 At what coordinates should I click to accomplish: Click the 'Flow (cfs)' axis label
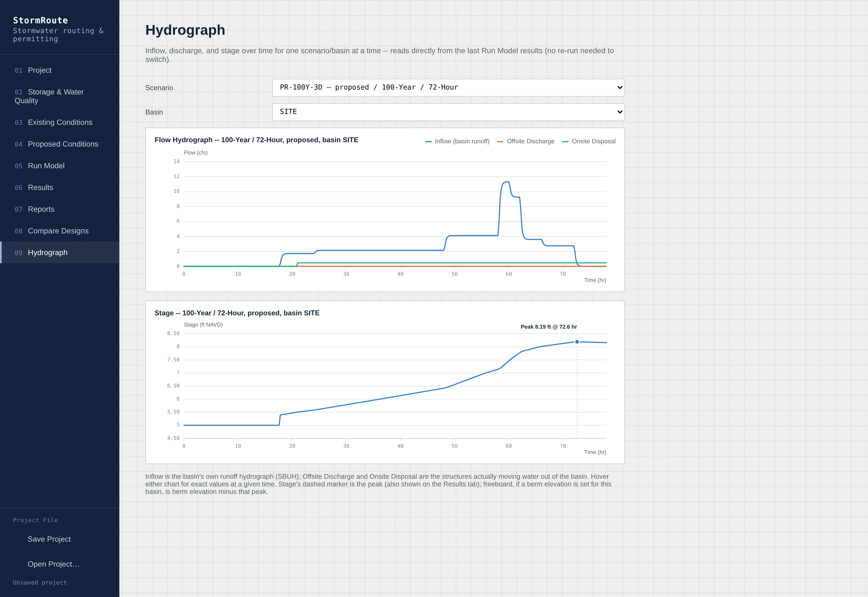(x=196, y=153)
